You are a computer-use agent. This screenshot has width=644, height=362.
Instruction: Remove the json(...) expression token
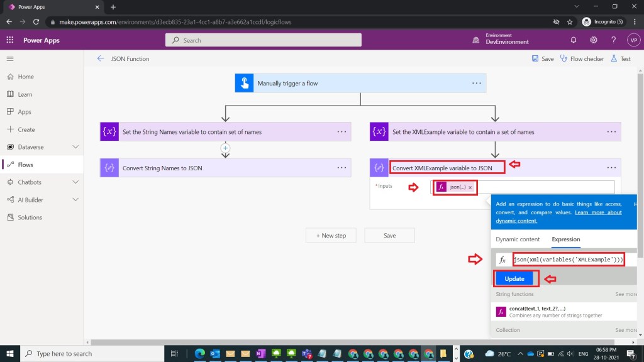pos(470,187)
